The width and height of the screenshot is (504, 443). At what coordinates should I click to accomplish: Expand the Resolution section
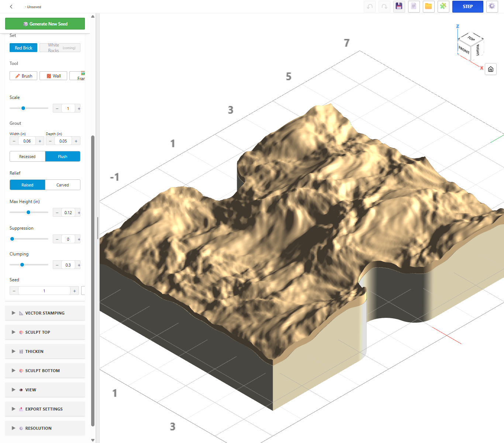(x=45, y=428)
